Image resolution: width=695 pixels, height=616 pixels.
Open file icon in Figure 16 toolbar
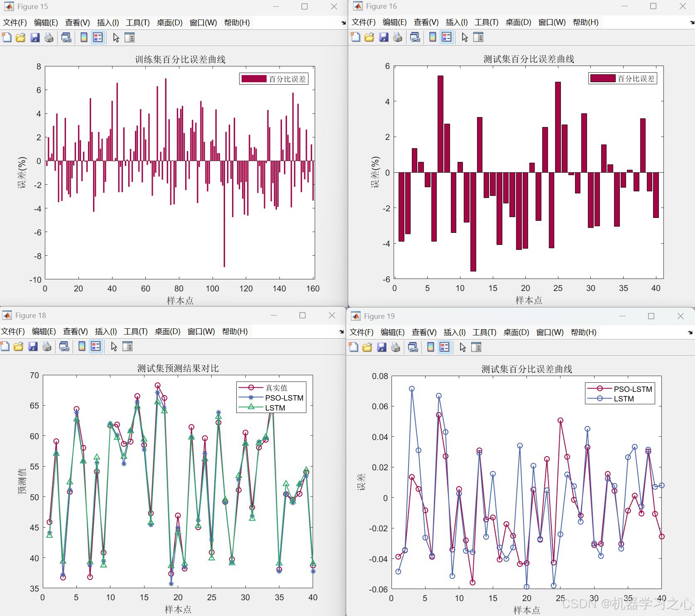point(369,37)
